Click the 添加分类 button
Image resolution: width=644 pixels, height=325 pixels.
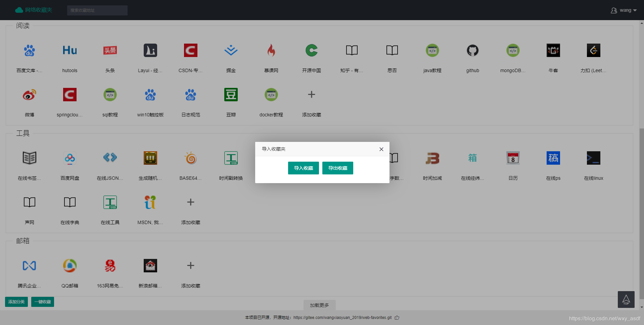pos(16,302)
